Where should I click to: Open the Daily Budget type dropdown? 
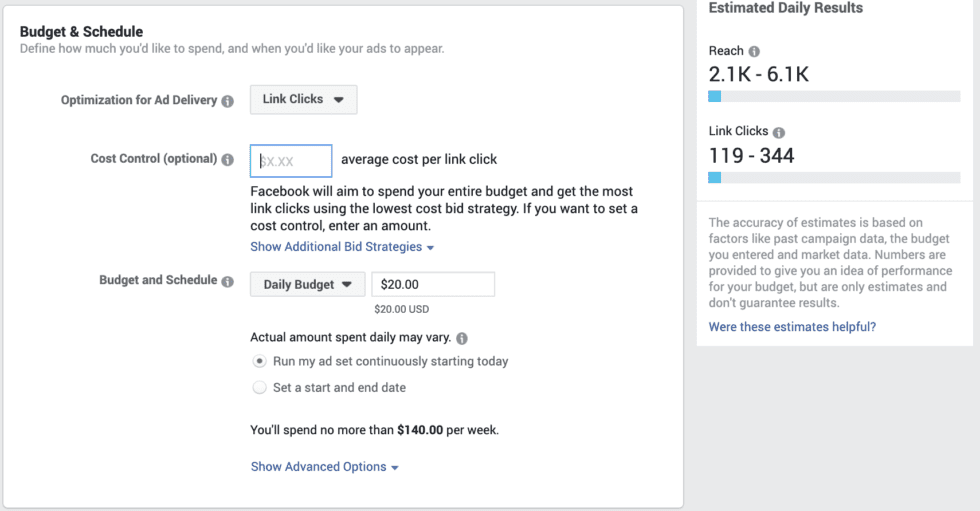308,284
